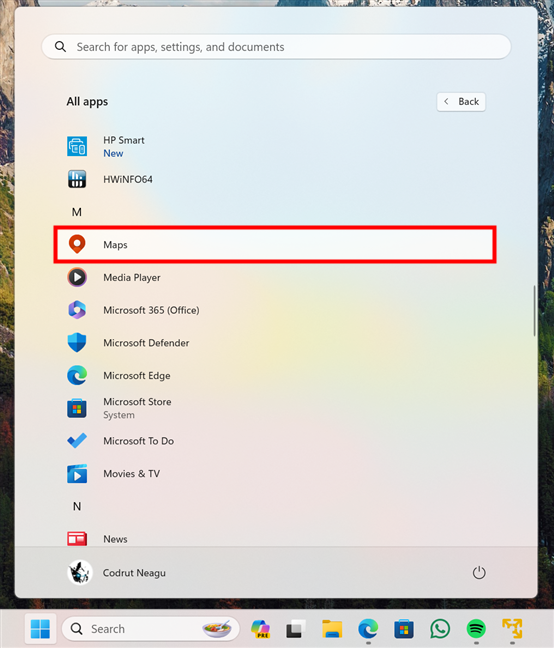Screen dimensions: 554x648
Task: Open Spotify from the taskbar
Action: point(476,629)
